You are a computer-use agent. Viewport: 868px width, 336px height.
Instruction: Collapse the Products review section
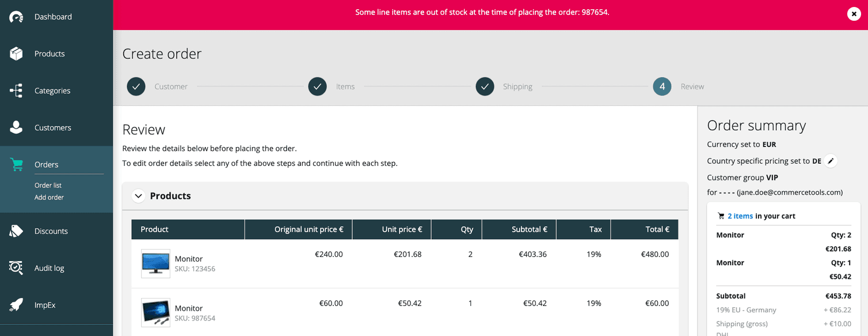(138, 196)
